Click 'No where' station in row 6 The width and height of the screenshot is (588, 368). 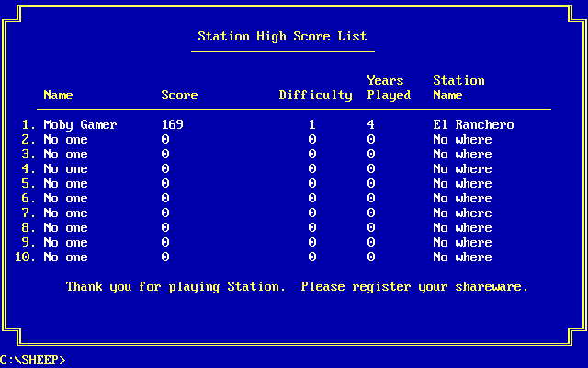pos(462,198)
